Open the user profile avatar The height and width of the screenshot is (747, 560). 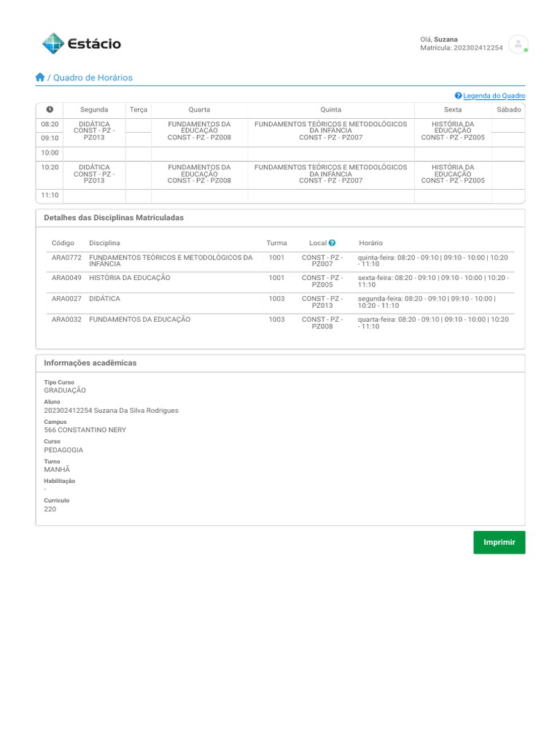point(518,44)
